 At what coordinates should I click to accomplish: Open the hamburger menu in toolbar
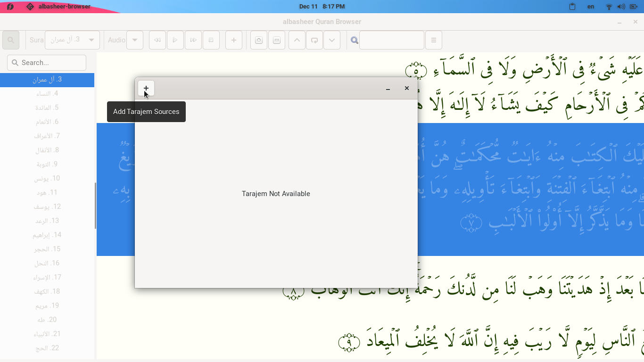tap(434, 40)
